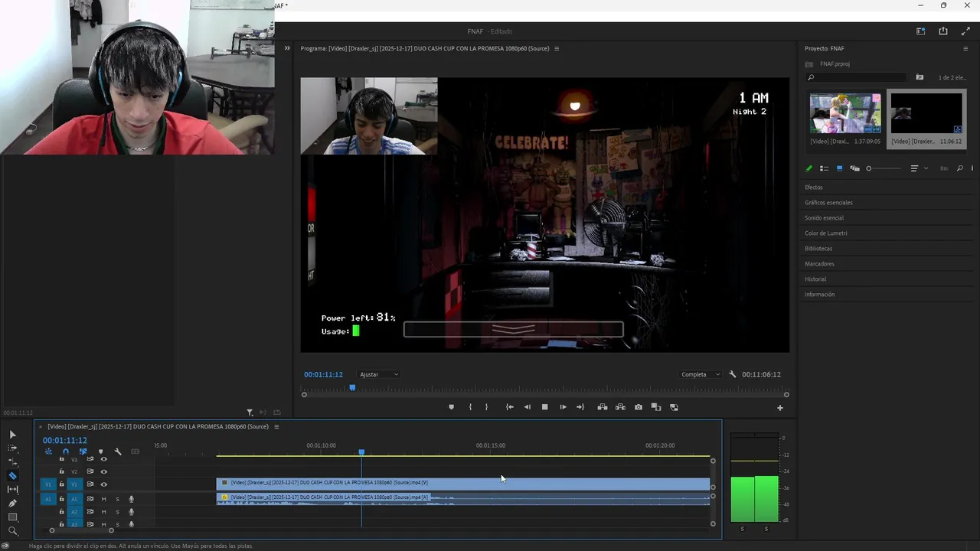The image size is (980, 551).
Task: Open the comparison view button
Action: [x=656, y=407]
